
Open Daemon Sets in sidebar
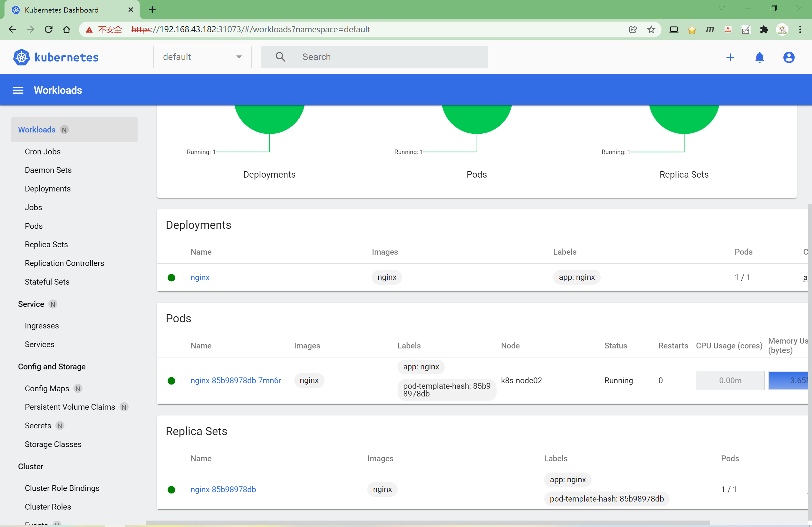point(48,170)
